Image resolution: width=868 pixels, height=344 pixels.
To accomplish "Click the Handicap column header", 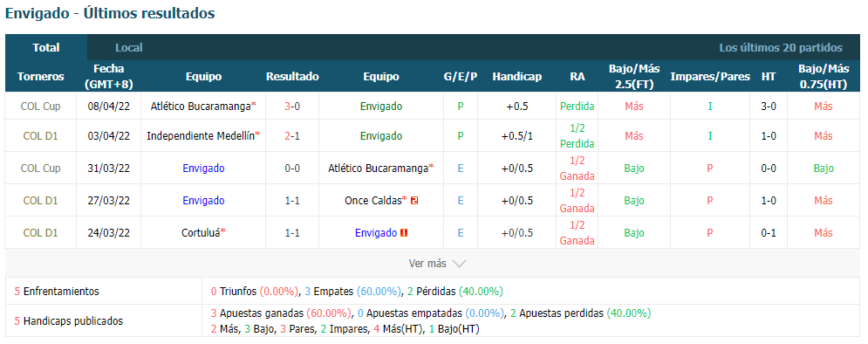I will pos(517,77).
